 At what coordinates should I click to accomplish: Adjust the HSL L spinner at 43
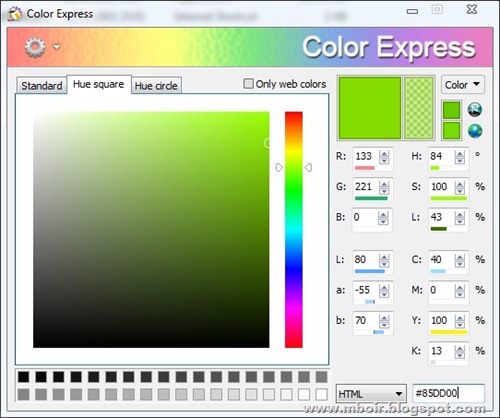(x=460, y=218)
